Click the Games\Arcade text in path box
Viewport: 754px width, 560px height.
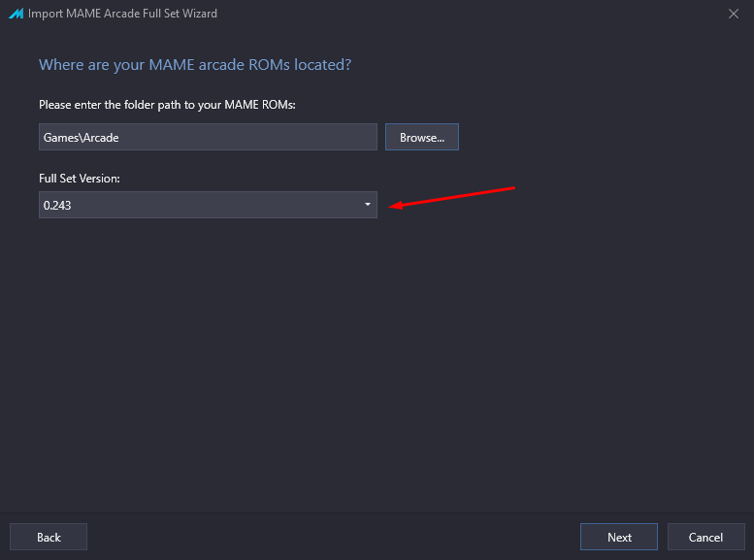coord(81,138)
